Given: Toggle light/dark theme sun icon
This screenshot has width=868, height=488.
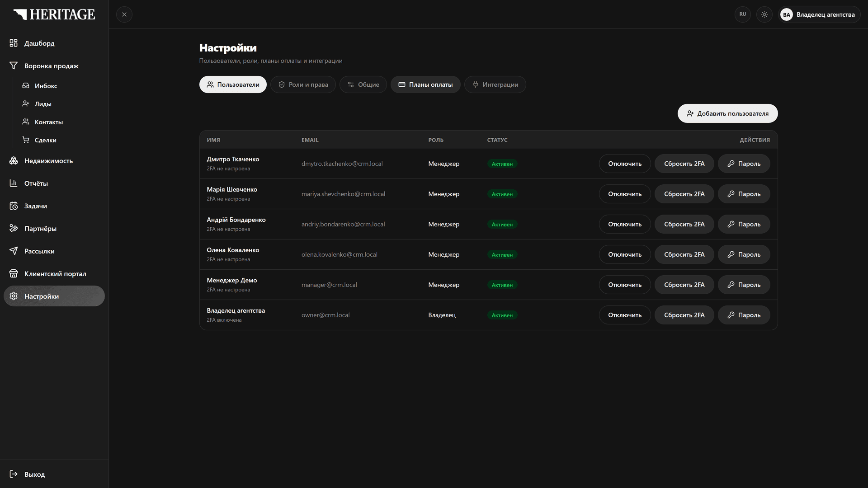Looking at the screenshot, I should [x=764, y=14].
